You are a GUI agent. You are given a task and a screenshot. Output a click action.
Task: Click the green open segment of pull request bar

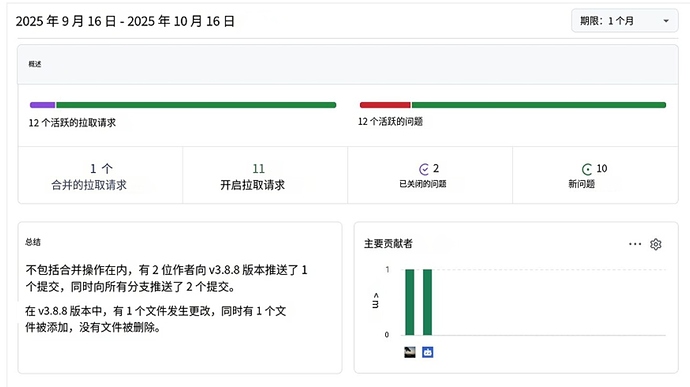[x=196, y=105]
